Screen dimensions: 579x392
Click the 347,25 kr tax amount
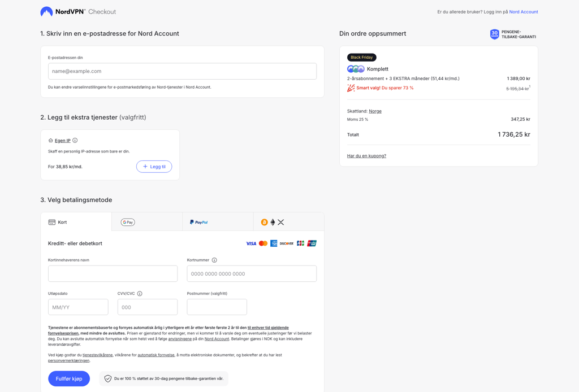(x=520, y=120)
